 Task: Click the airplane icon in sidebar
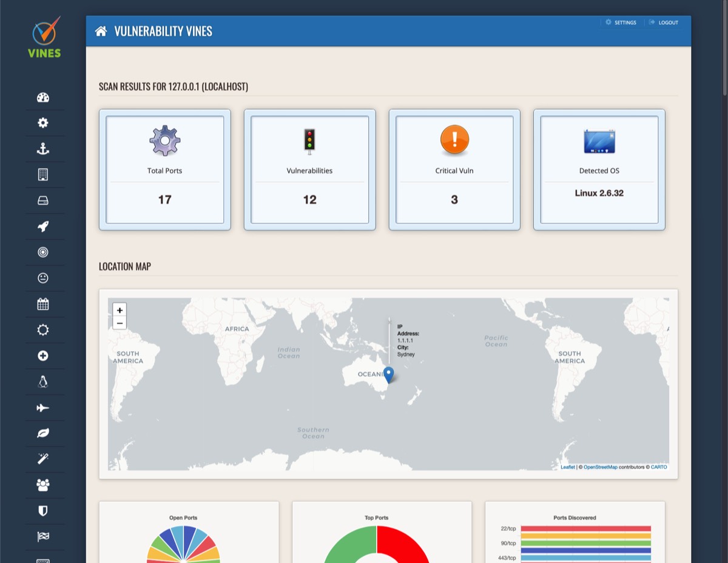[x=42, y=408]
